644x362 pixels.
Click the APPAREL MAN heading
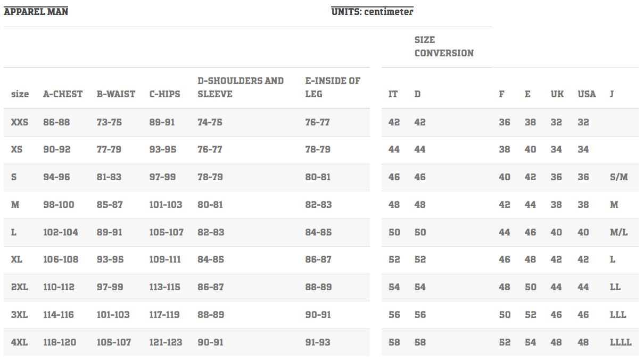pos(36,11)
